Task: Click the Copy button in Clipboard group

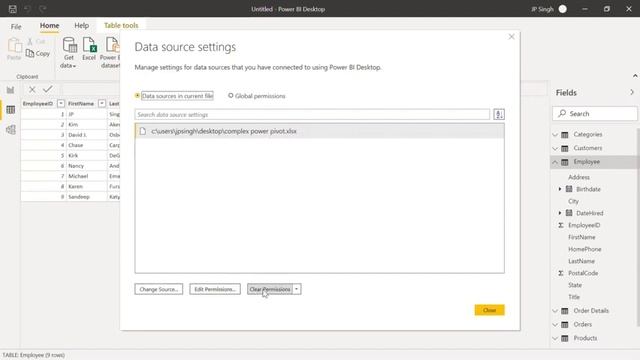Action: coord(38,53)
